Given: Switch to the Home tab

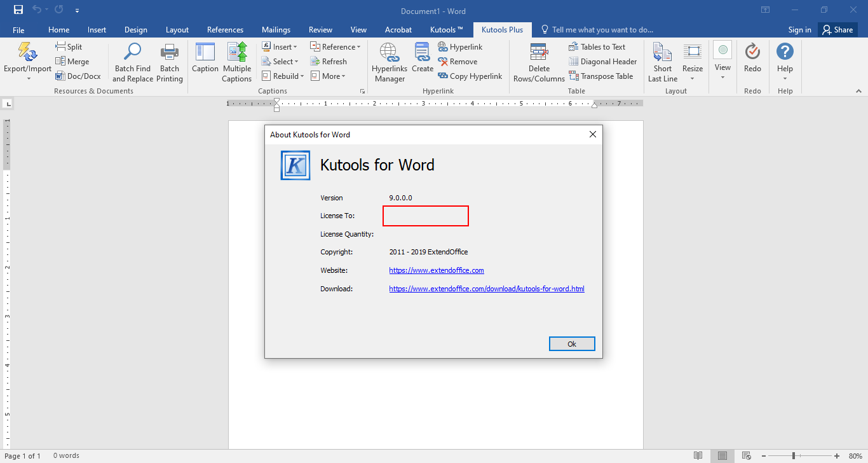Looking at the screenshot, I should click(x=59, y=30).
